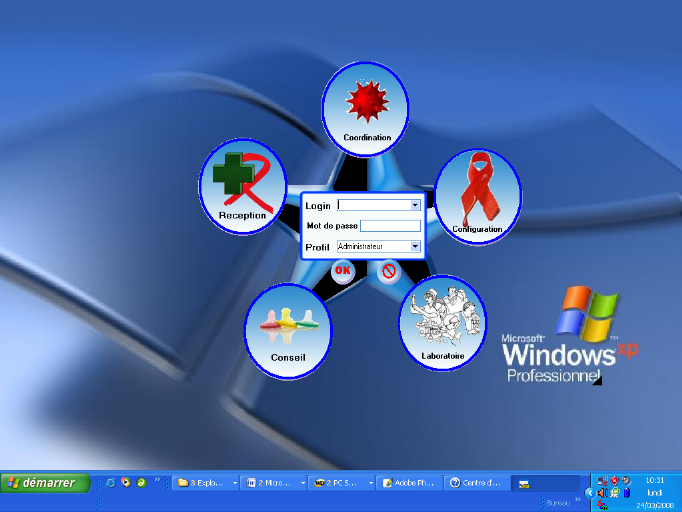Open the Laboratoire module circle

click(x=442, y=322)
